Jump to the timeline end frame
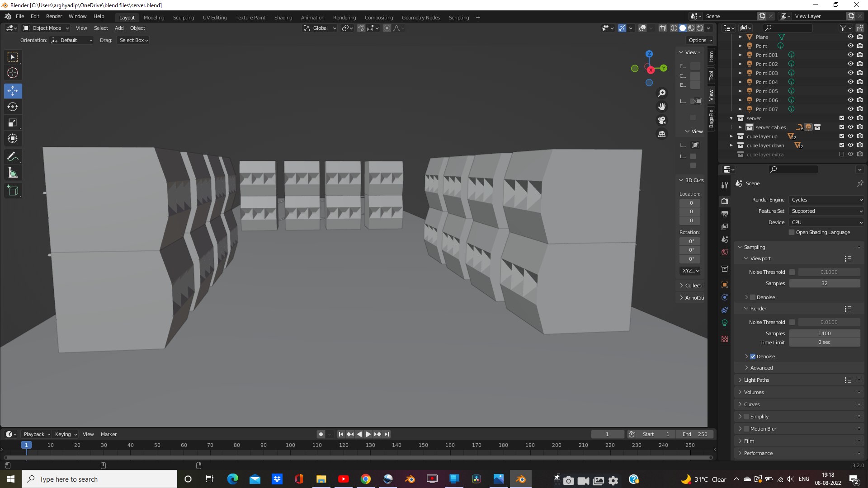The image size is (868, 488). (x=387, y=434)
